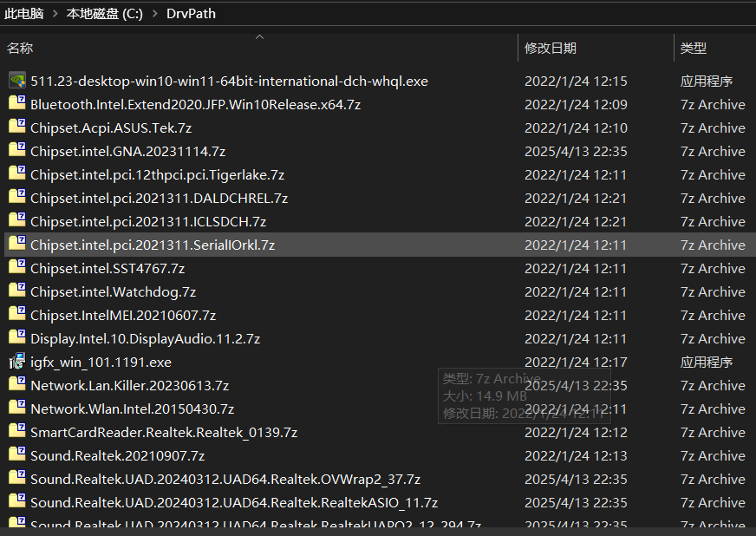Image resolution: width=756 pixels, height=536 pixels.
Task: Navigate to 此电脑 in the address bar
Action: [x=24, y=14]
